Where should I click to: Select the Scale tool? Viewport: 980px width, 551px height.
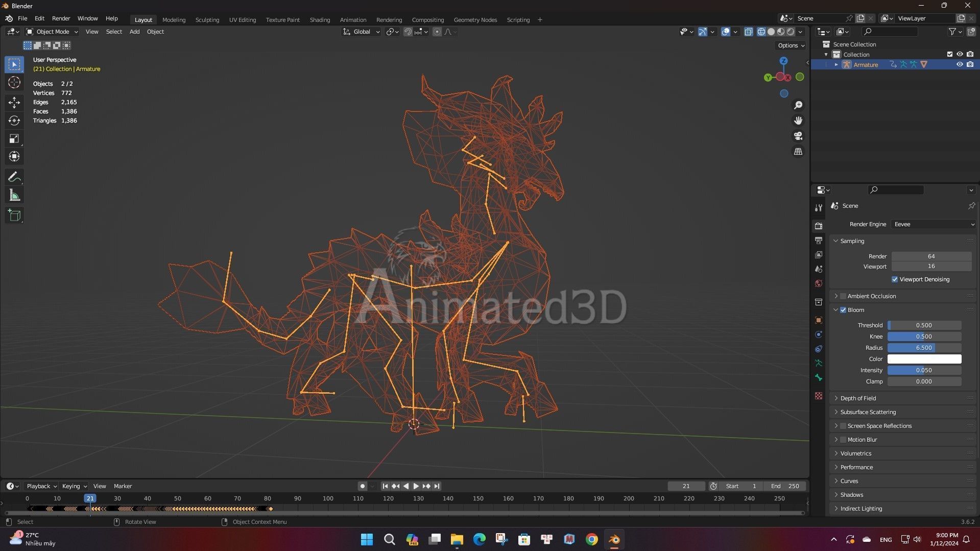(14, 138)
